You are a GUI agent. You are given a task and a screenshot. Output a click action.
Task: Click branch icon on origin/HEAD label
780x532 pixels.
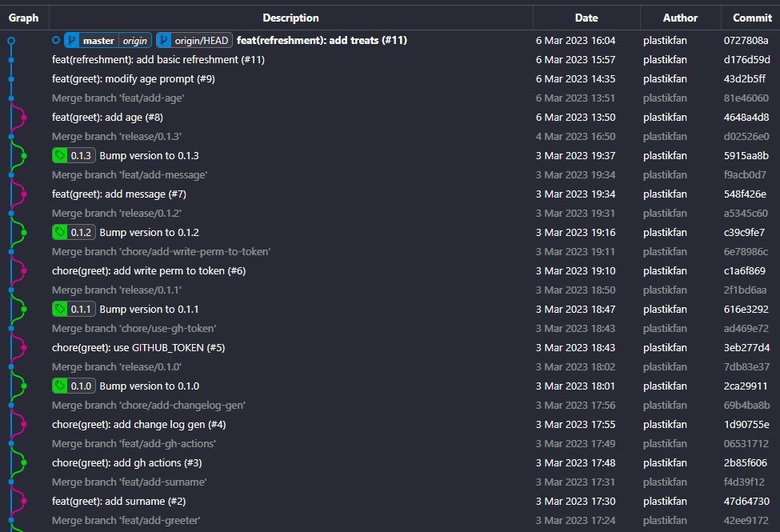click(x=163, y=40)
